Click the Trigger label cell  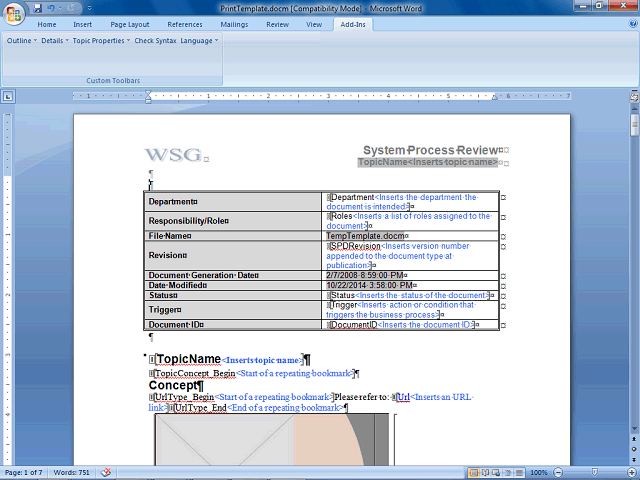(x=233, y=310)
